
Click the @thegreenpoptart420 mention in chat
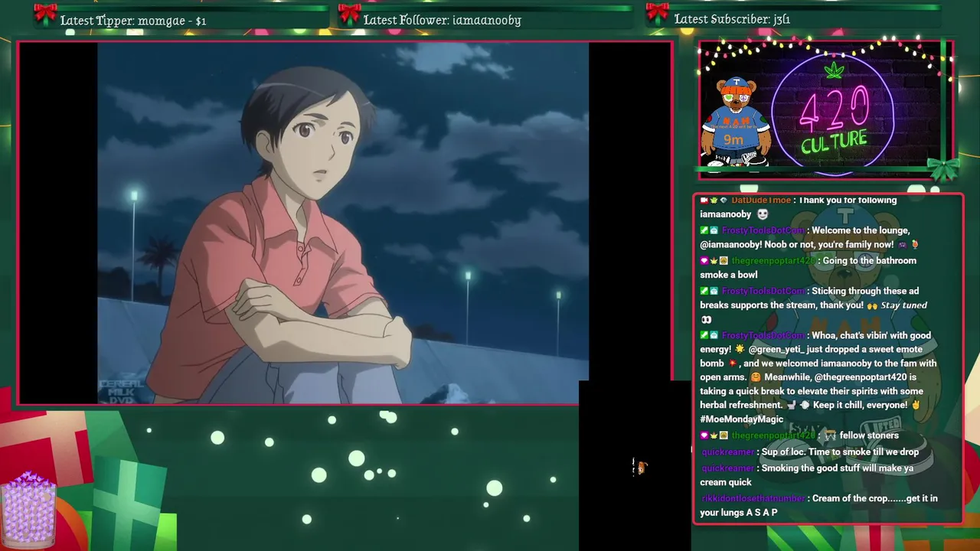click(x=861, y=377)
